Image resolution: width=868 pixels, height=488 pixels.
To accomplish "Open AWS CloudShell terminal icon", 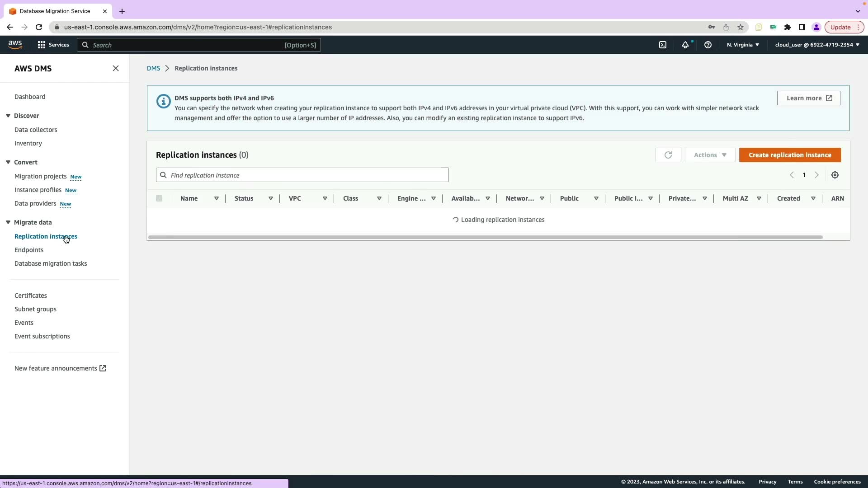I will [x=663, y=45].
